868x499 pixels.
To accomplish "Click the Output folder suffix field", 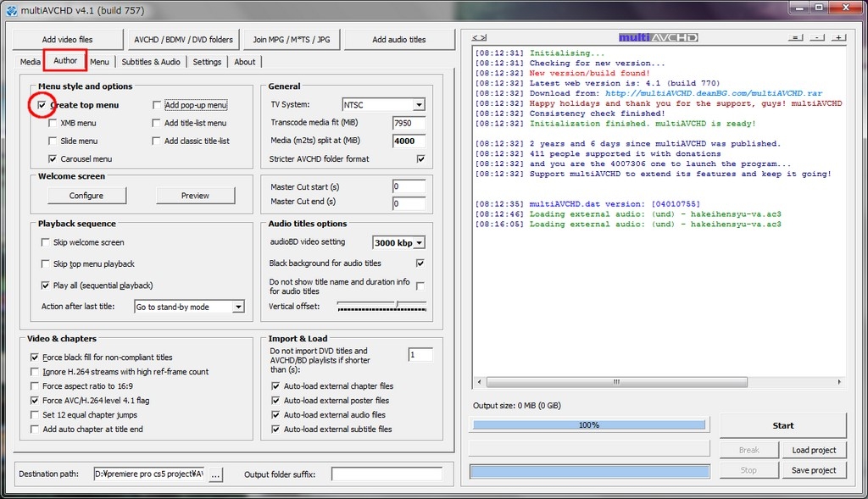I will pyautogui.click(x=387, y=474).
